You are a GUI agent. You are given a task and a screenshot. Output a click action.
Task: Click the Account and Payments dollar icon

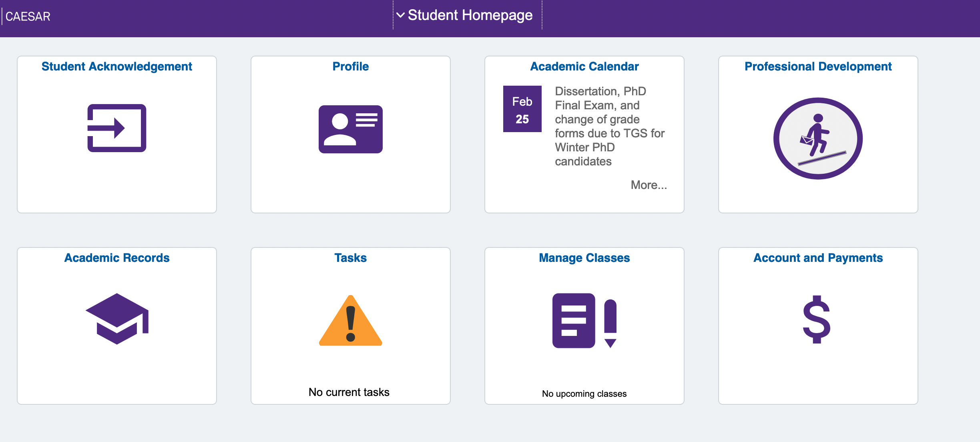(x=817, y=319)
